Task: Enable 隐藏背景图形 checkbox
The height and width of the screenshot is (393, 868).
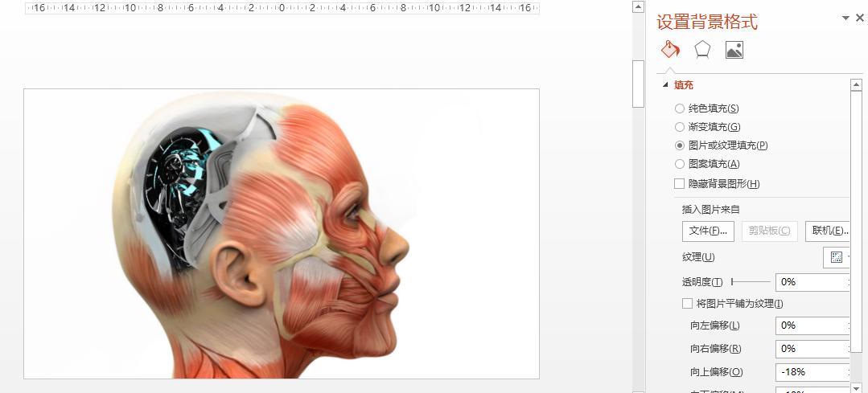Action: click(x=680, y=184)
